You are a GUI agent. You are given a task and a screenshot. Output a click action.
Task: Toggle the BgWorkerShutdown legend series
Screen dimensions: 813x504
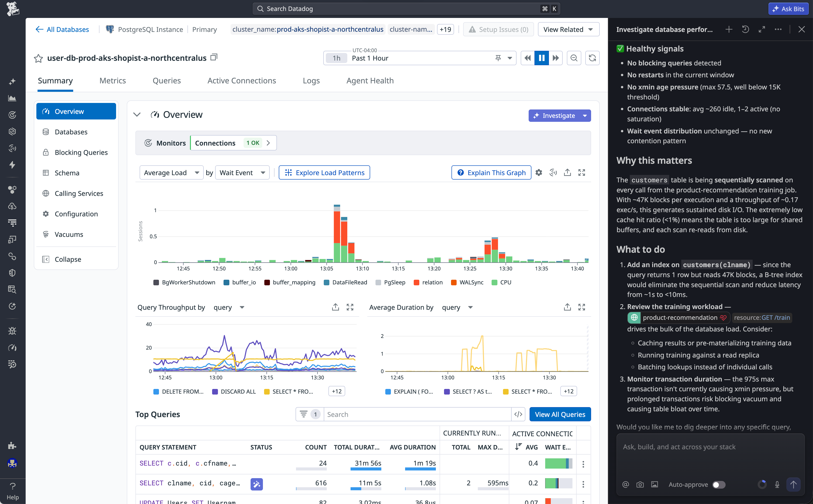point(184,282)
